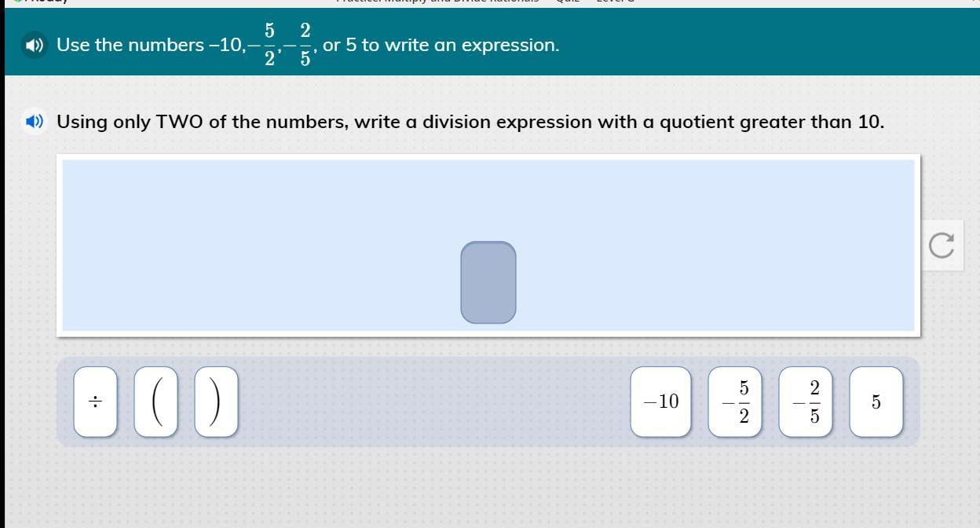Reset the expression with the circular arrow

[x=942, y=245]
